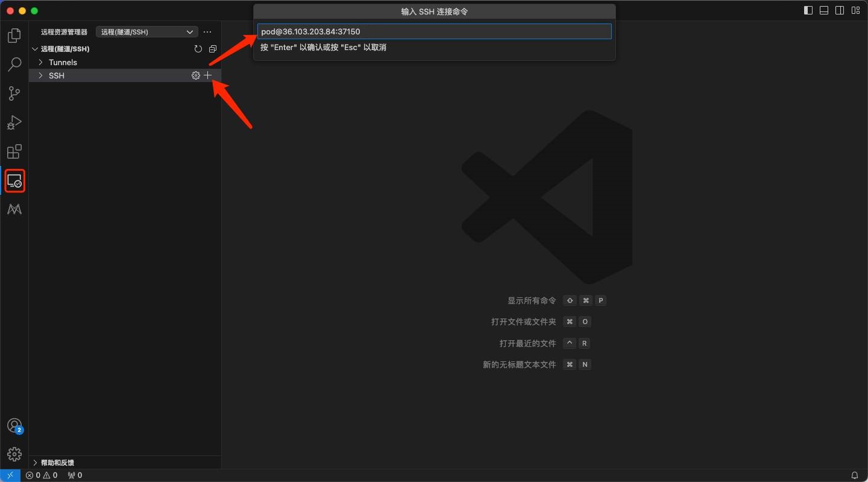Open the remote type dropdown
868x482 pixels.
(146, 32)
